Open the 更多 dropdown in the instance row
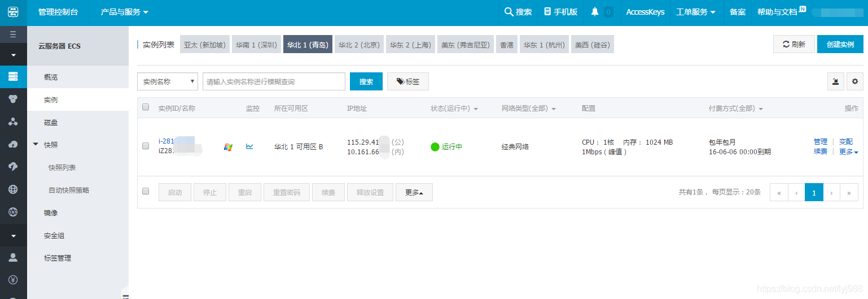 pos(848,151)
